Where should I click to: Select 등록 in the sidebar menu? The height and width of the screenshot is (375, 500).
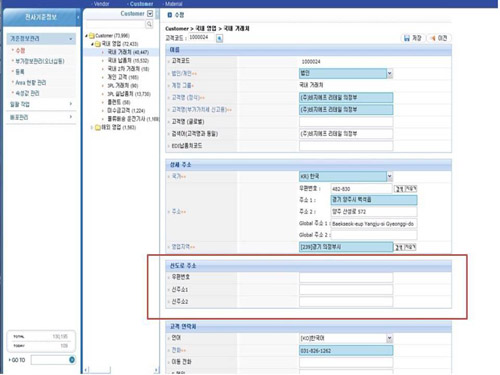click(20, 72)
